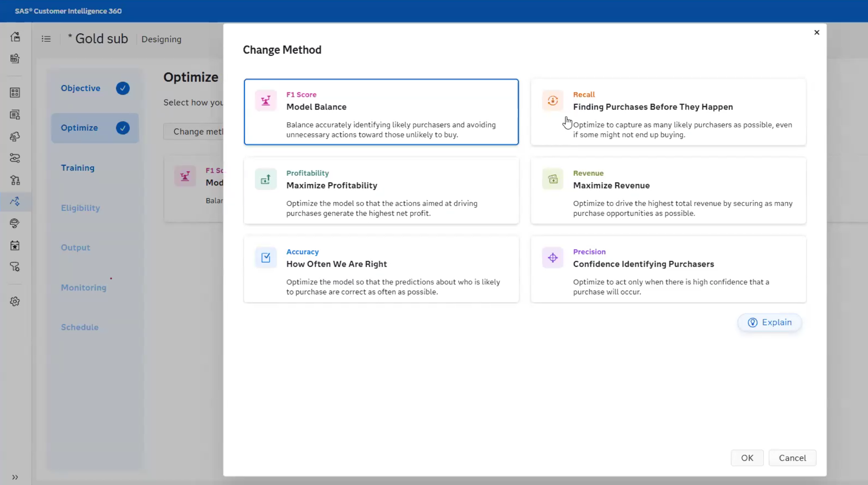Viewport: 868px width, 485px height.
Task: Close the Change Method dialog with X
Action: [x=817, y=32]
